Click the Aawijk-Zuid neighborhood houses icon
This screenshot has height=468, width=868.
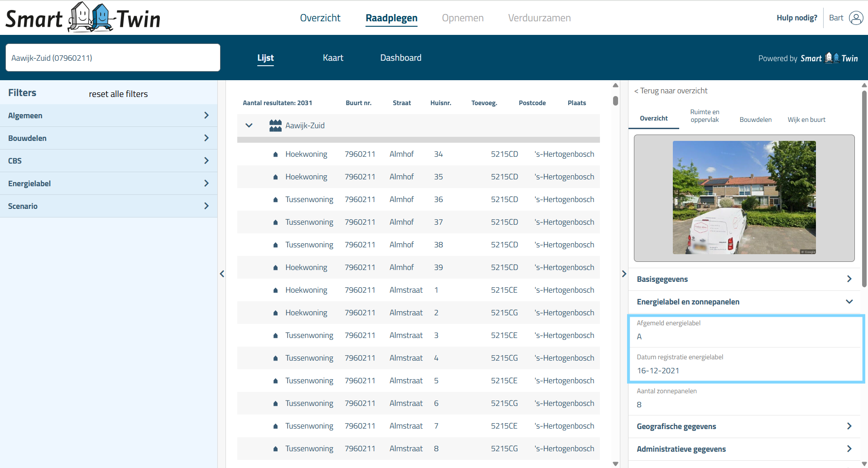(275, 125)
